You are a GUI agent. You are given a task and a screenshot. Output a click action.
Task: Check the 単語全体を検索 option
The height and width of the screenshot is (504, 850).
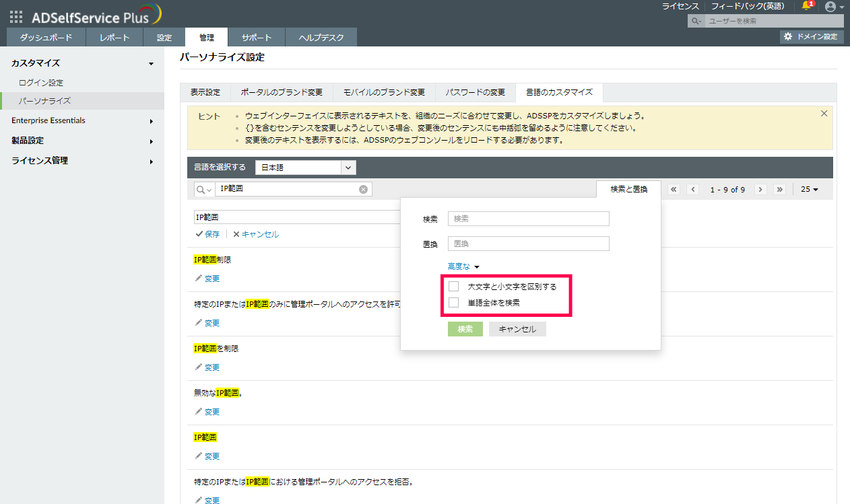pyautogui.click(x=454, y=303)
